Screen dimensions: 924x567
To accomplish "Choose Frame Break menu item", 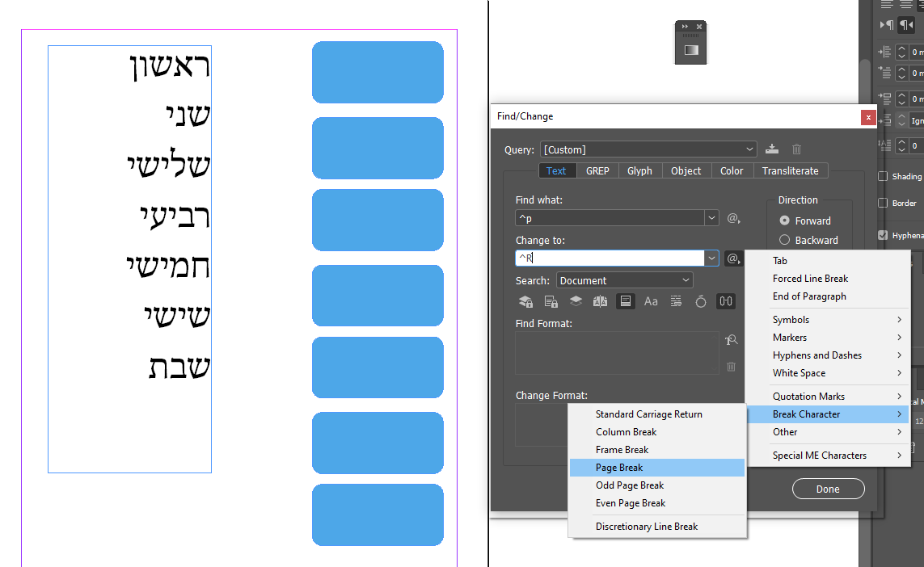I will pyautogui.click(x=657, y=450).
